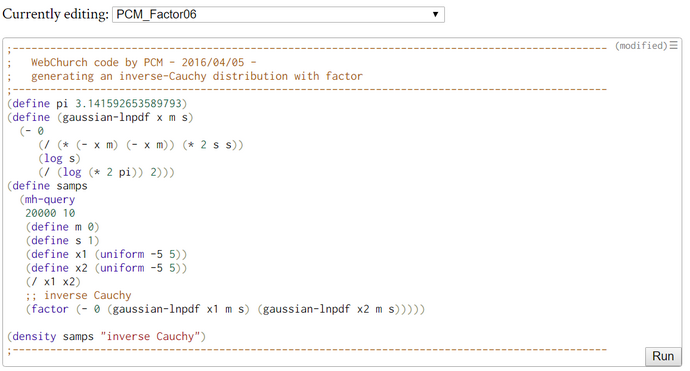This screenshot has width=690, height=371.
Task: Click the '(define x1 (uniform -5 5))' line
Action: click(x=106, y=254)
